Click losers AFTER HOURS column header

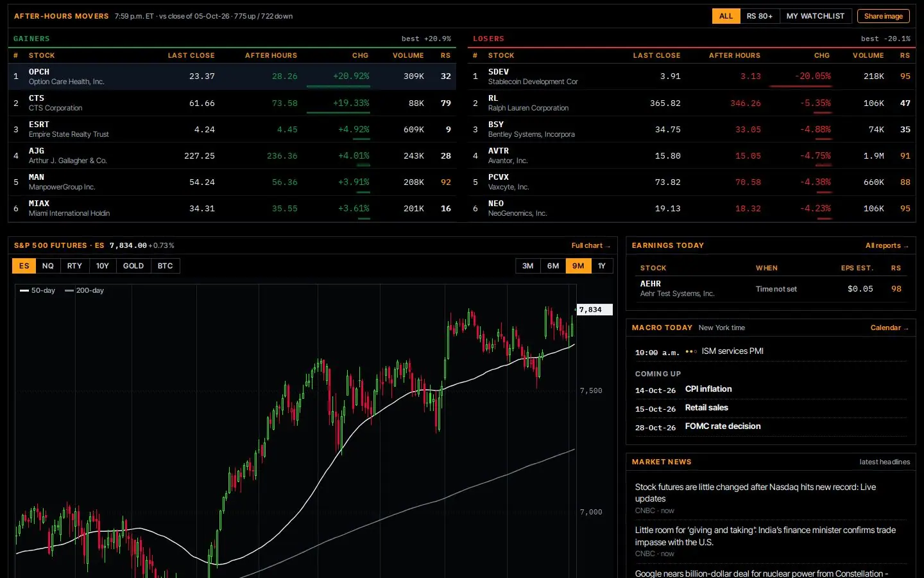[735, 55]
